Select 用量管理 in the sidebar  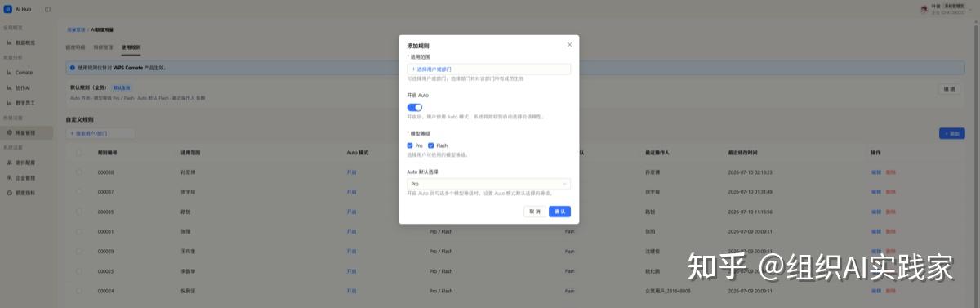tap(25, 132)
